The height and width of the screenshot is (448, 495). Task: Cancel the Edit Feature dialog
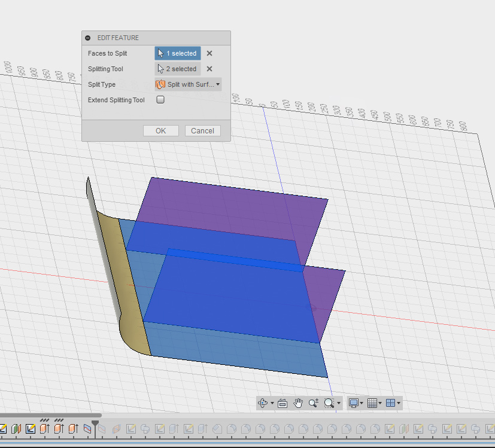tap(203, 131)
